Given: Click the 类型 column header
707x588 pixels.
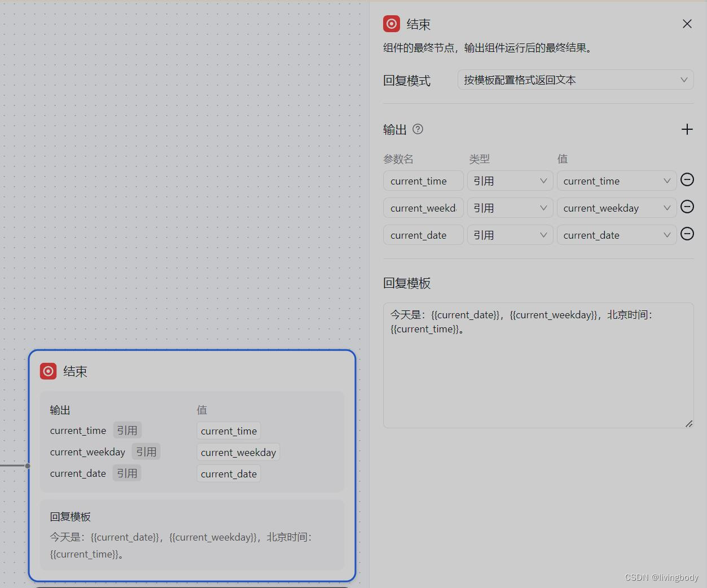Looking at the screenshot, I should pos(479,159).
